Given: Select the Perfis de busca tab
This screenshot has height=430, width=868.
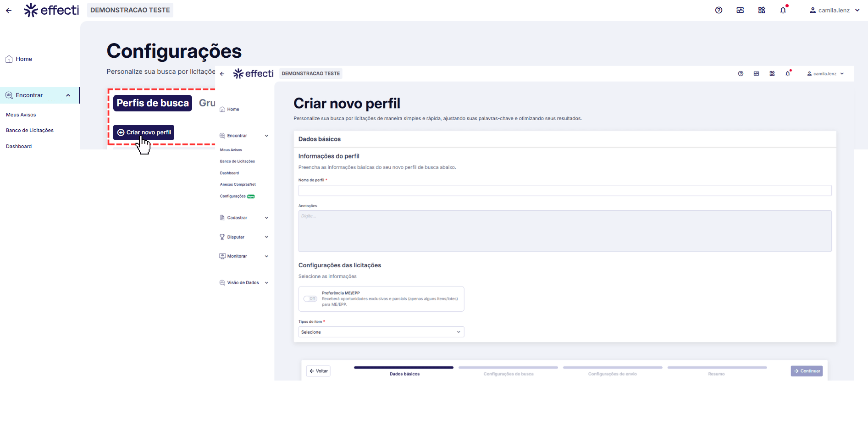Looking at the screenshot, I should click(x=153, y=103).
